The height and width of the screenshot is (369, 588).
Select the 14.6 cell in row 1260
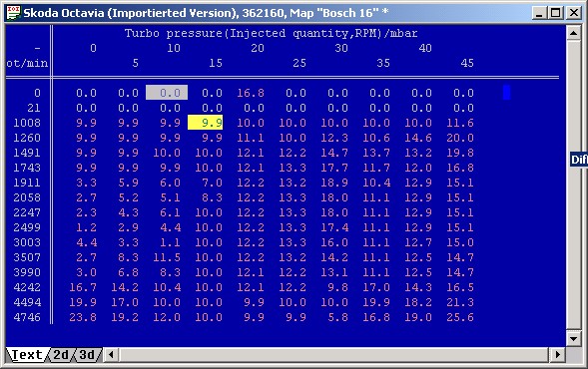pyautogui.click(x=417, y=138)
